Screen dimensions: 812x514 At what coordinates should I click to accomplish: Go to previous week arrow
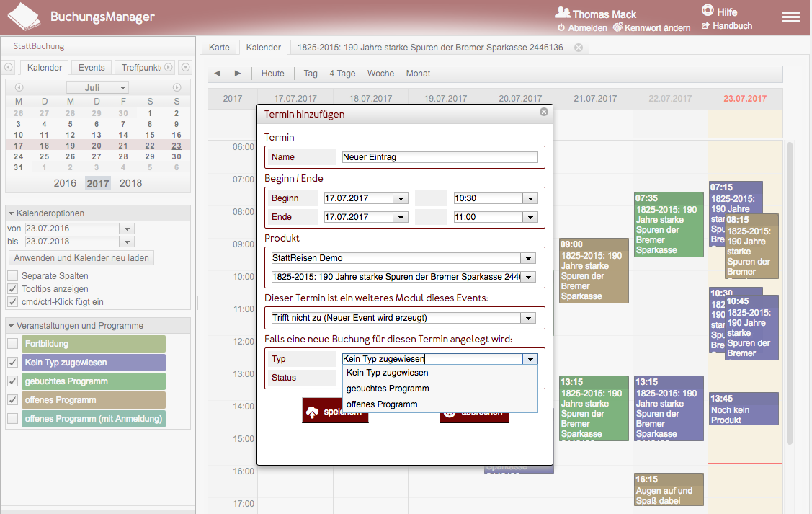pyautogui.click(x=217, y=74)
